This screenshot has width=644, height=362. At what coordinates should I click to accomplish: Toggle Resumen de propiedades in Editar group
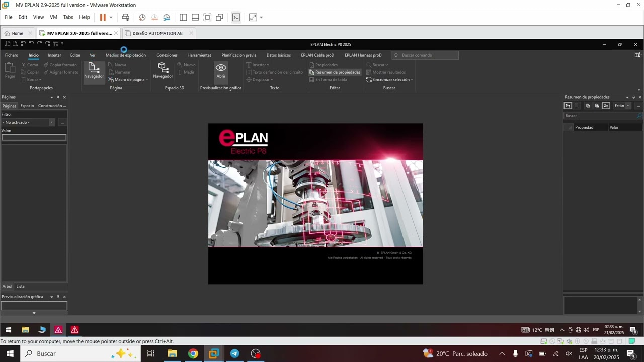(335, 72)
